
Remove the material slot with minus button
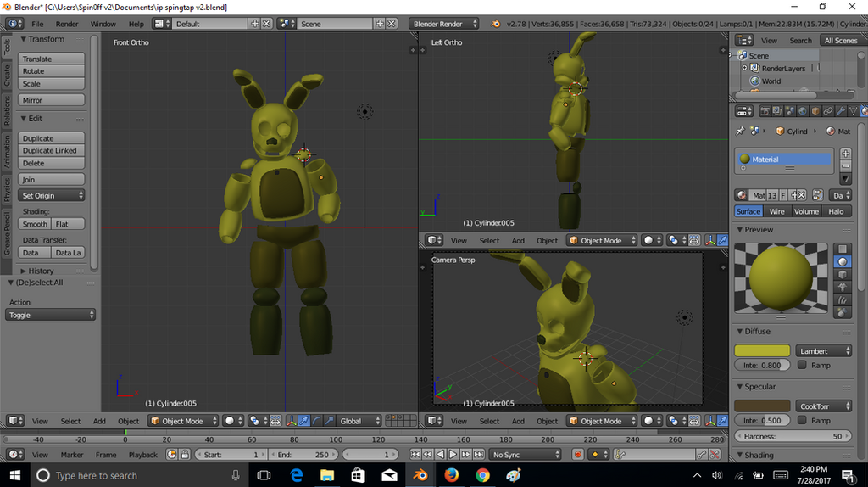pos(845,166)
